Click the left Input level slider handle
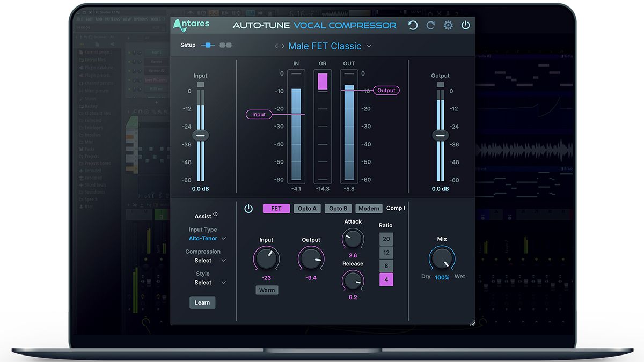Image resolution: width=644 pixels, height=362 pixels. tap(200, 136)
